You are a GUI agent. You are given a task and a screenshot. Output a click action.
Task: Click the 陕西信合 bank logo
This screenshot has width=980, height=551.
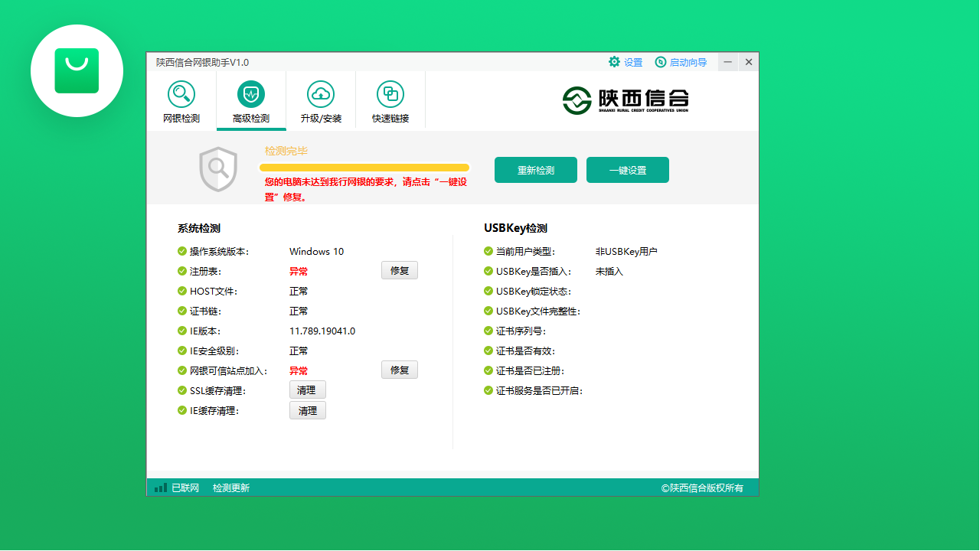point(625,100)
